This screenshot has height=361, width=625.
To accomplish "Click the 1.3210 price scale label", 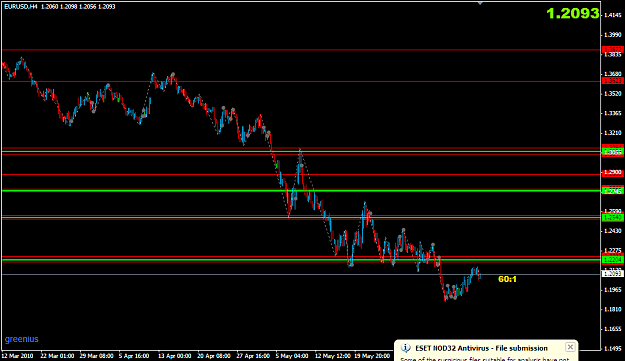I will (x=613, y=133).
